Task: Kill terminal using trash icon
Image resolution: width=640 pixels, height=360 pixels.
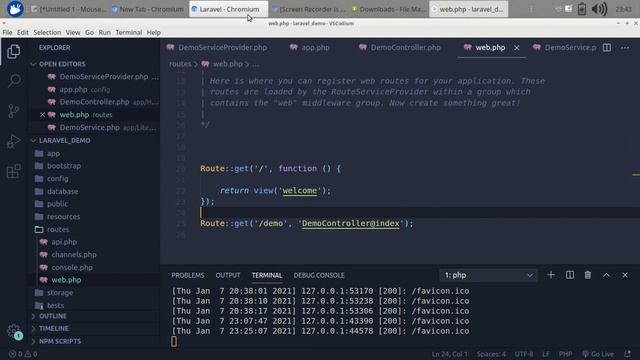Action: click(588, 275)
